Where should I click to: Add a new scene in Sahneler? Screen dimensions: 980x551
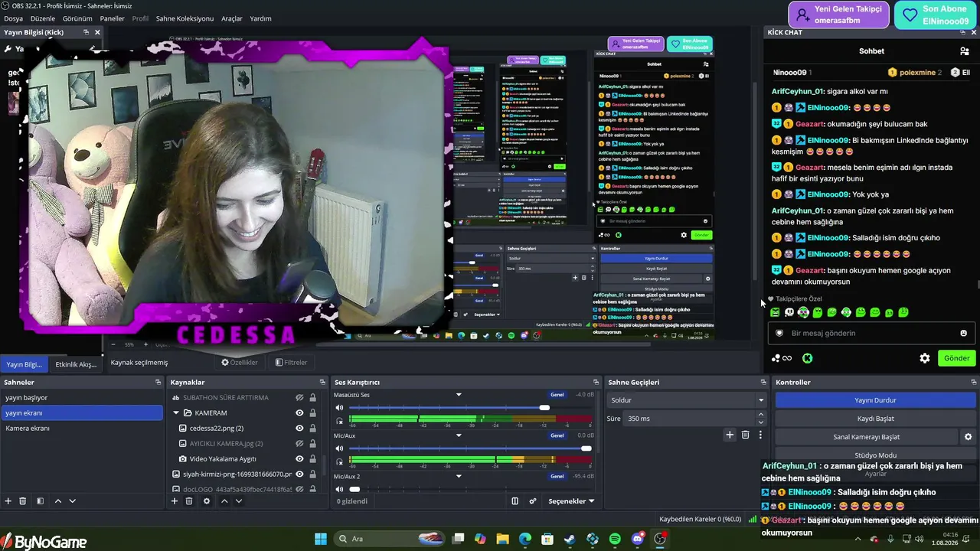pos(8,501)
